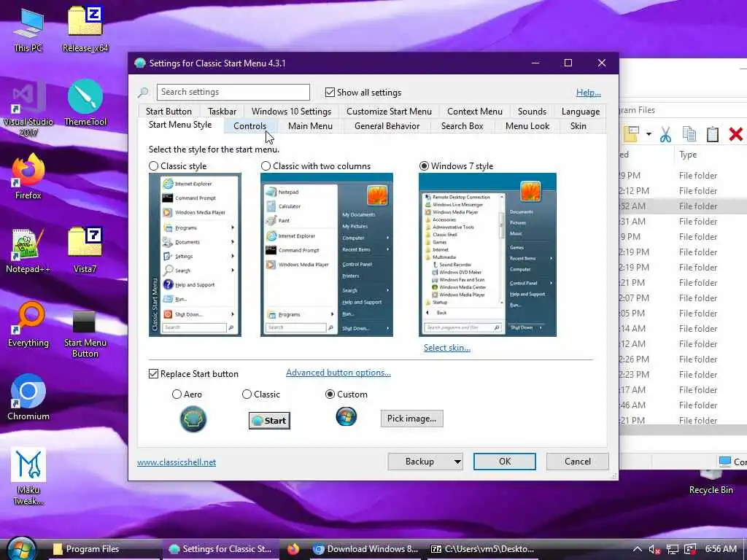Switch to Controls tab

[x=249, y=126]
